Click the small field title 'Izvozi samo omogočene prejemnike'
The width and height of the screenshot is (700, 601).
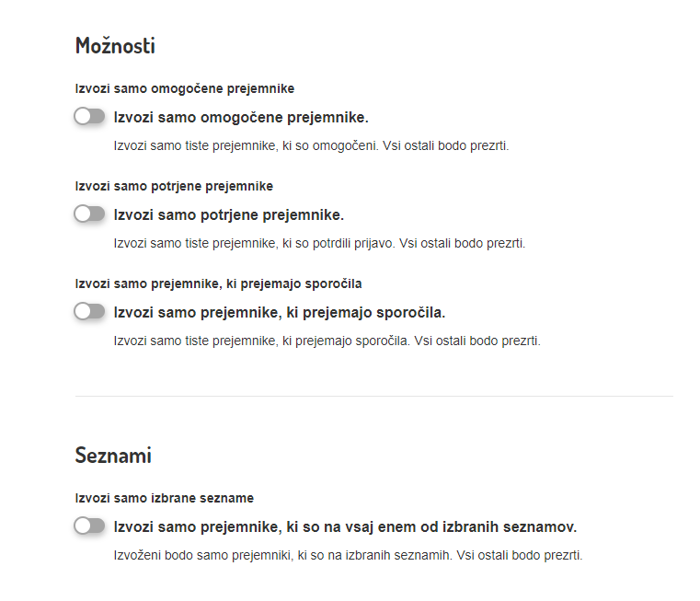click(184, 89)
